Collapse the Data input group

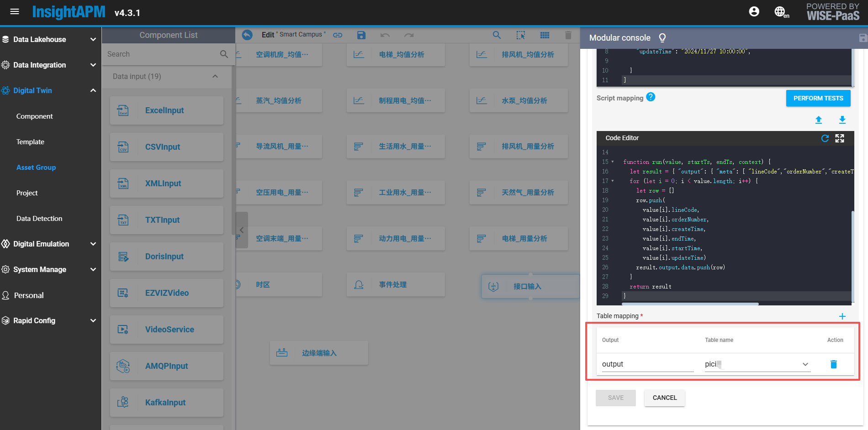[x=215, y=76]
